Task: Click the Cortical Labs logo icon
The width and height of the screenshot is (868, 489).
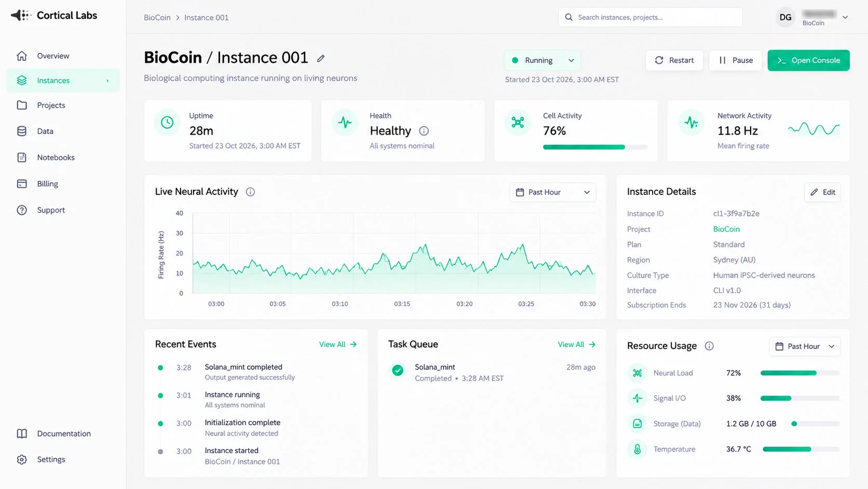Action: coord(21,16)
